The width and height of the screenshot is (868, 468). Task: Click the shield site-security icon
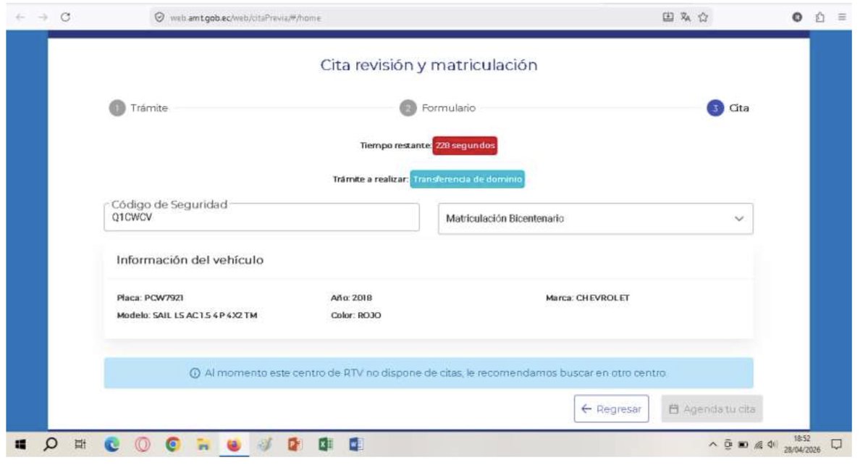(x=159, y=17)
